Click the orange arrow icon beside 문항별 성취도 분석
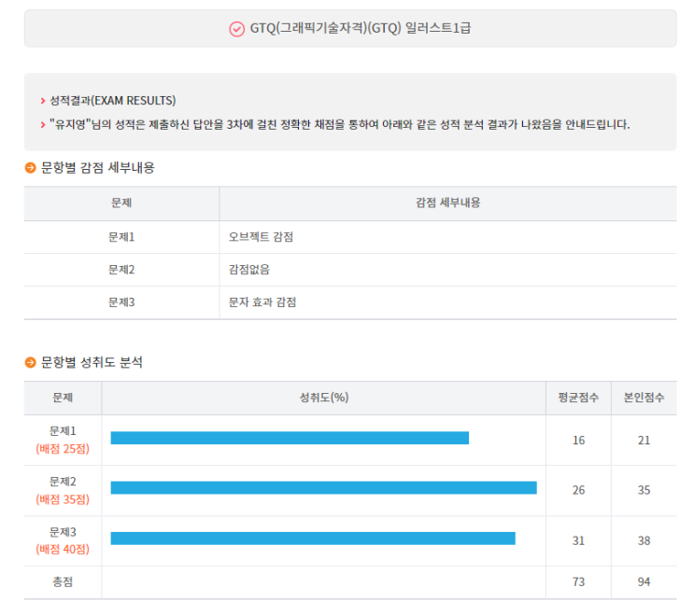Image resolution: width=694 pixels, height=616 pixels. pyautogui.click(x=30, y=363)
